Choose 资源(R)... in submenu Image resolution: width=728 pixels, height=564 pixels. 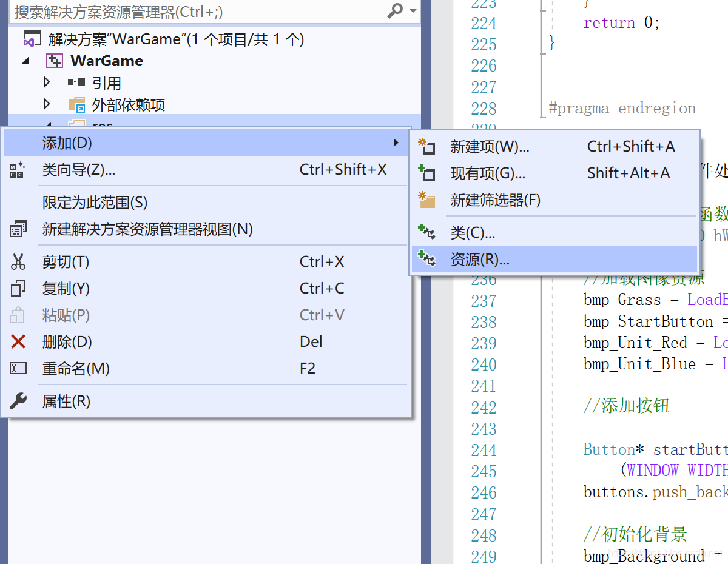click(554, 259)
